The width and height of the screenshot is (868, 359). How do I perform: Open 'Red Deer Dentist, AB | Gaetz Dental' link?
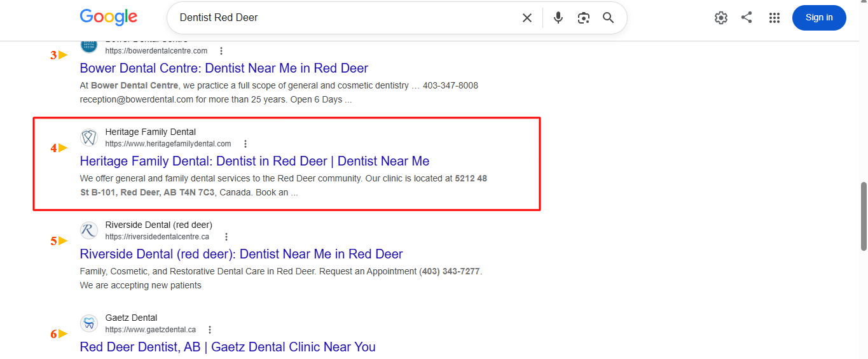[228, 347]
